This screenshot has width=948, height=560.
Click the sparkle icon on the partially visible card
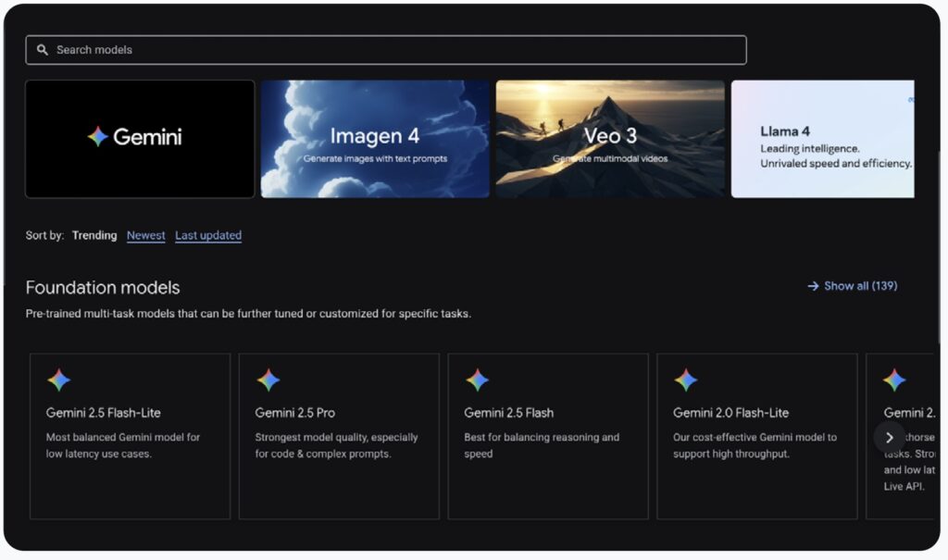(894, 380)
